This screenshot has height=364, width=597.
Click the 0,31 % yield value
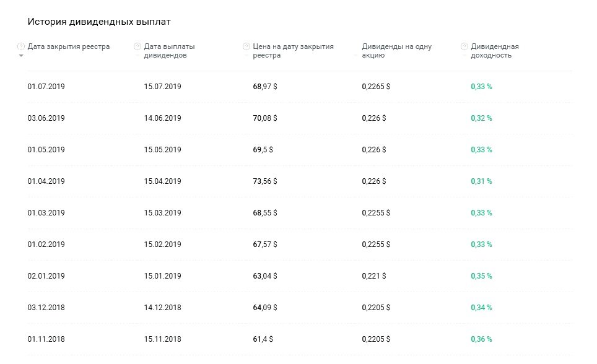click(x=481, y=181)
